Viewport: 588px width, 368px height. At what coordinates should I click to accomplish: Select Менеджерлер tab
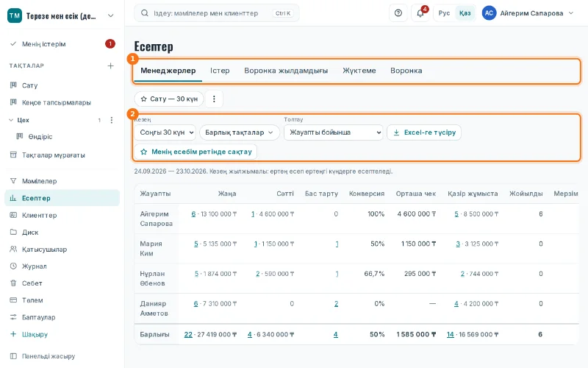tap(168, 71)
